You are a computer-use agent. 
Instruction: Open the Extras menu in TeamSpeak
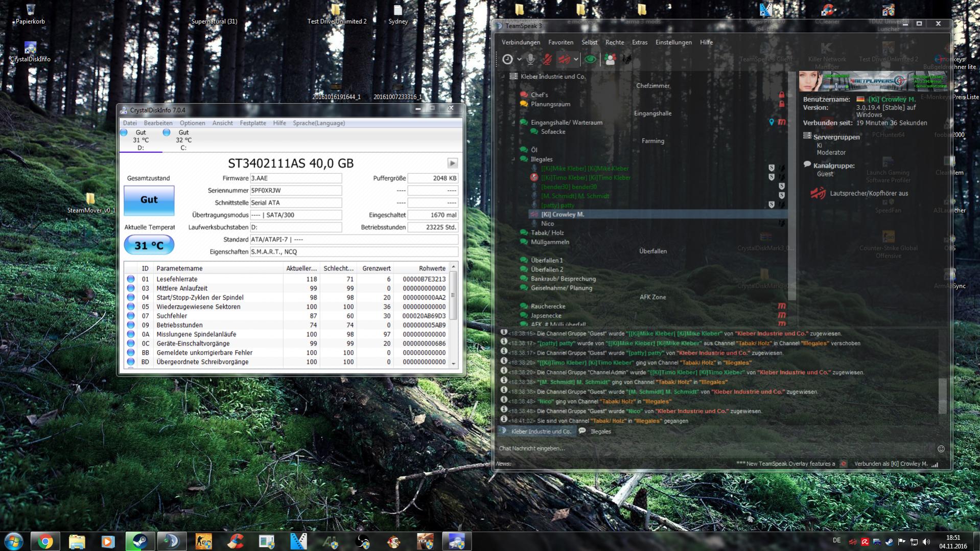pos(639,42)
